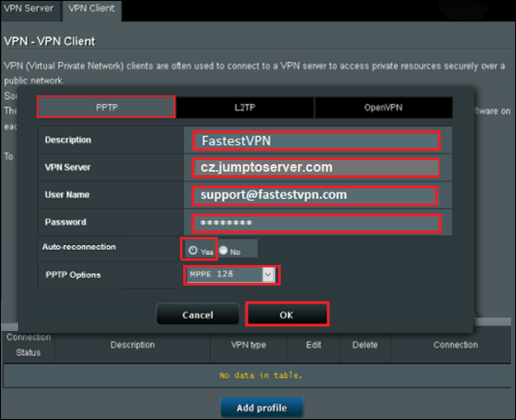Click the User Name input field
This screenshot has height=420, width=516.
point(315,196)
